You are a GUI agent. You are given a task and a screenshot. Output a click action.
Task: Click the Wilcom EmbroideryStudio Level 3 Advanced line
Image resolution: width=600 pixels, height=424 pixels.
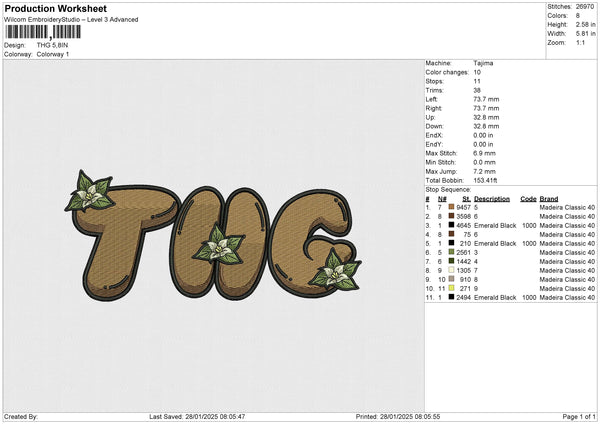(71, 20)
